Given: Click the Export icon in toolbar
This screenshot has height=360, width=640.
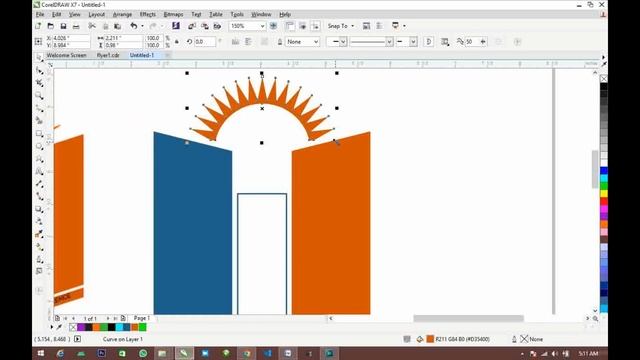Looking at the screenshot, I should (204, 26).
